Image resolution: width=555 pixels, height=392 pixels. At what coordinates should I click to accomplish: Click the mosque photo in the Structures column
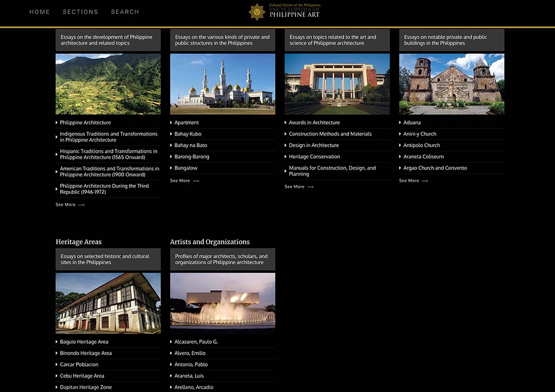coord(222,83)
